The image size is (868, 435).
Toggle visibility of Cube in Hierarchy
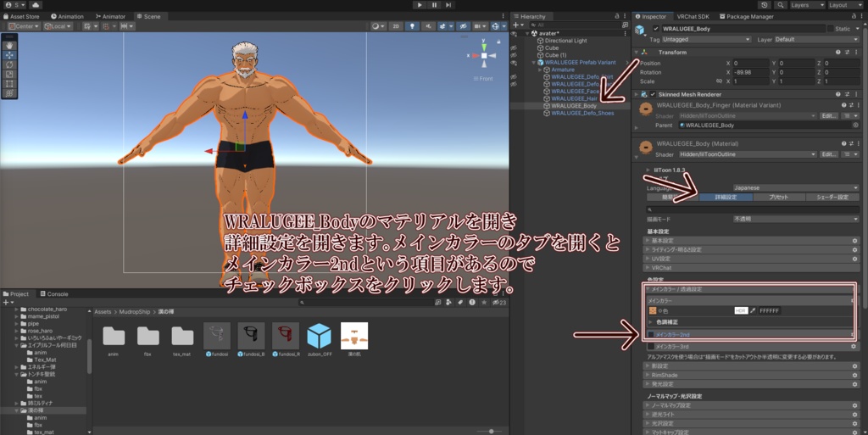pos(514,48)
